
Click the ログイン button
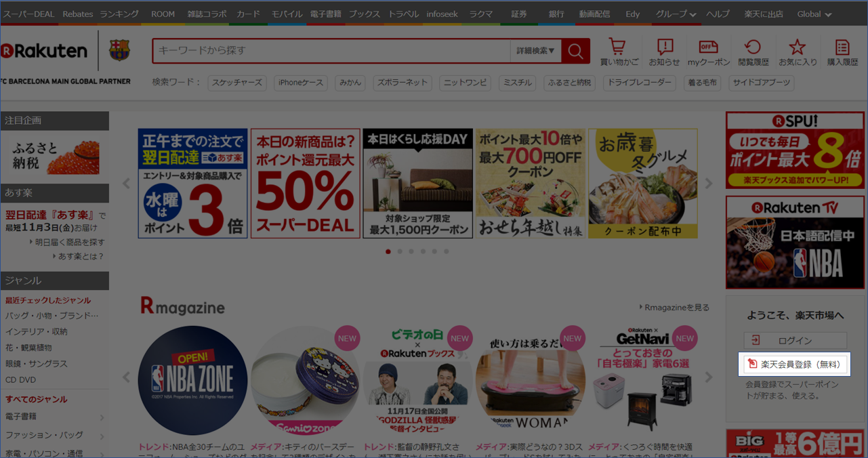[x=795, y=340]
